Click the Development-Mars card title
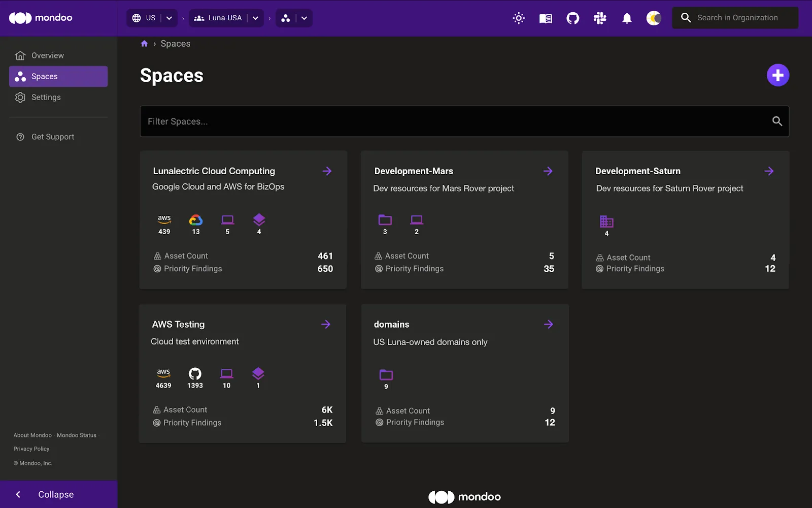 tap(414, 171)
